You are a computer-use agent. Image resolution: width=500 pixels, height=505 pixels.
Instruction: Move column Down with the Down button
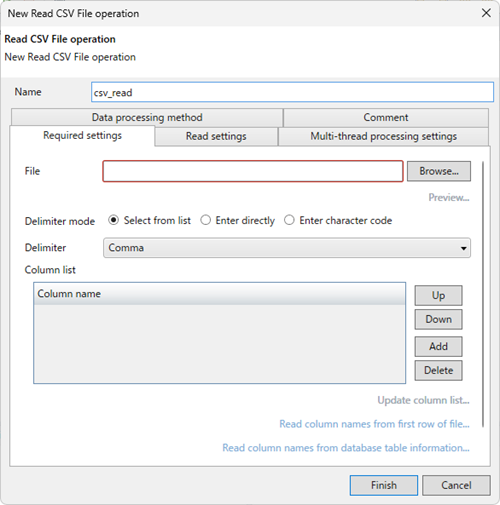point(438,319)
